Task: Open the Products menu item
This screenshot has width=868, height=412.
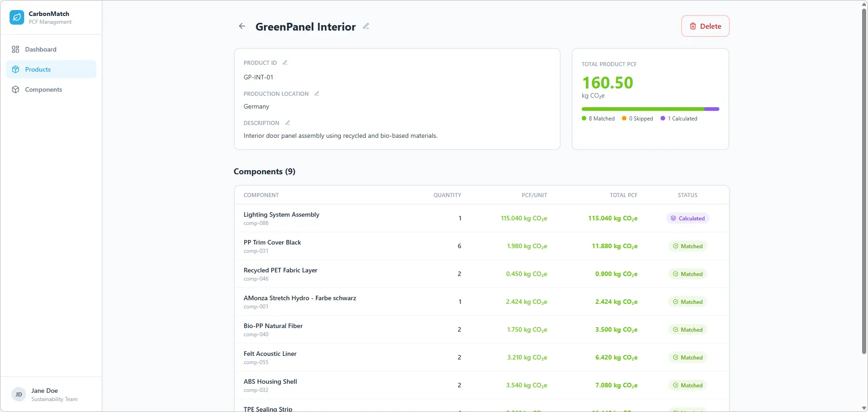Action: 38,69
